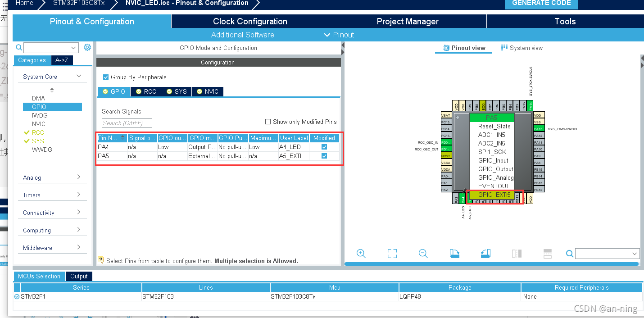Rotate the chip counterclockwise
The image size is (644, 318).
click(x=485, y=253)
